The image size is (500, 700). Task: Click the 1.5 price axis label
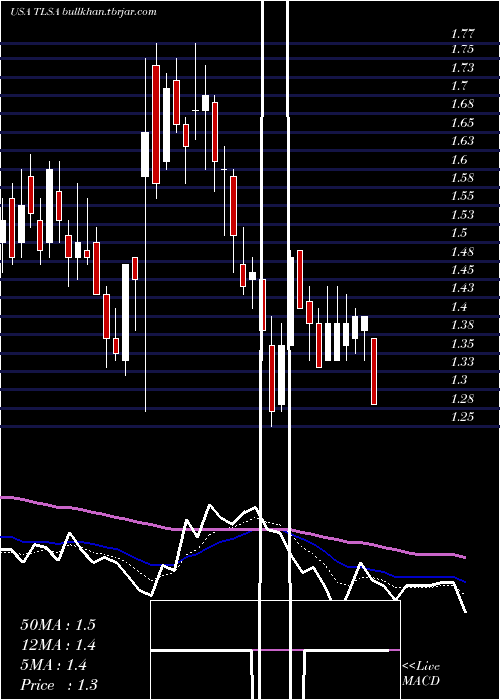[459, 233]
